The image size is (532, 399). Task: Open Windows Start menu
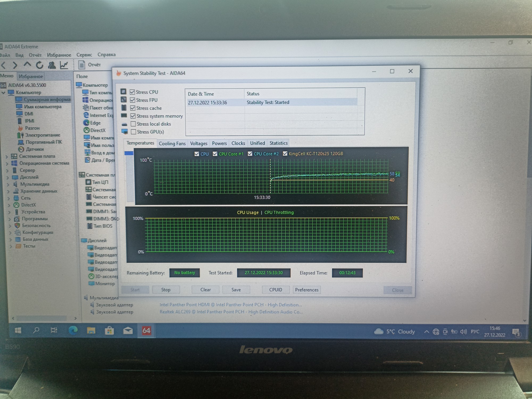coord(18,330)
